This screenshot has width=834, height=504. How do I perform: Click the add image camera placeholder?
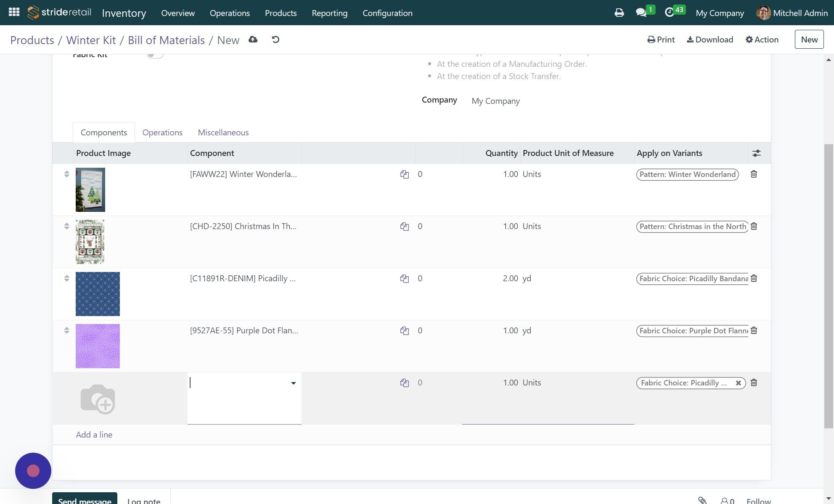(98, 399)
